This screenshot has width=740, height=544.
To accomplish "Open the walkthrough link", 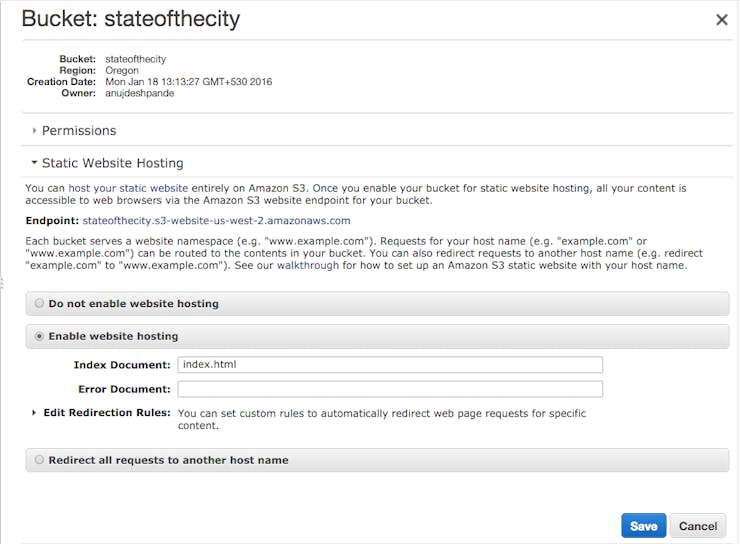I will tap(308, 266).
